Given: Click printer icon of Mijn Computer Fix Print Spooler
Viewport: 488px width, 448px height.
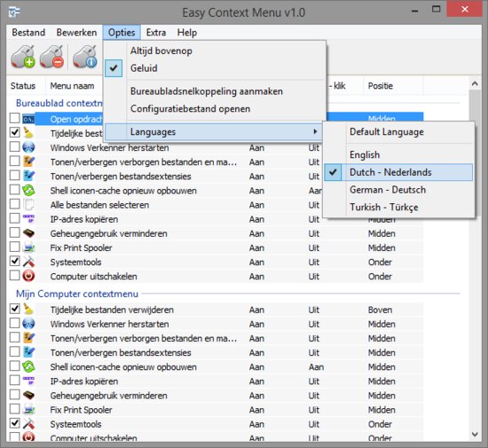Looking at the screenshot, I should coord(28,410).
